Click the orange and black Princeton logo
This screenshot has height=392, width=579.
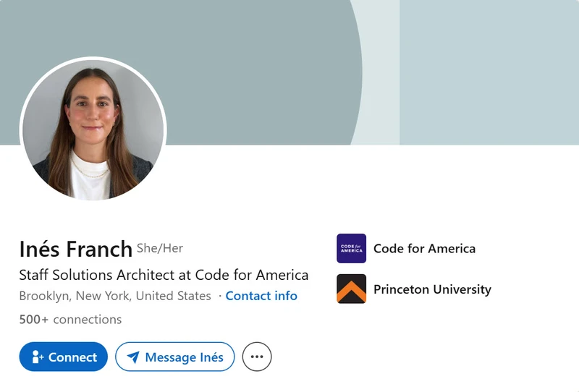[352, 289]
